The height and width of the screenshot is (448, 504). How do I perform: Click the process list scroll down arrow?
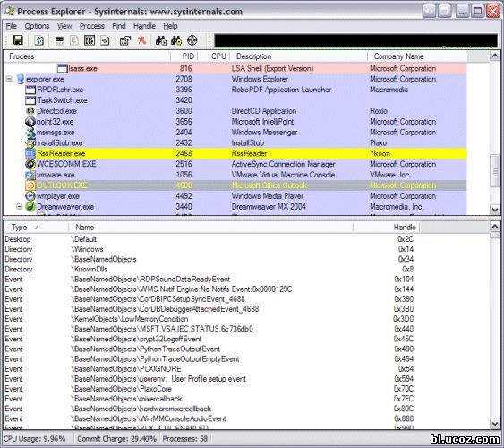point(495,210)
